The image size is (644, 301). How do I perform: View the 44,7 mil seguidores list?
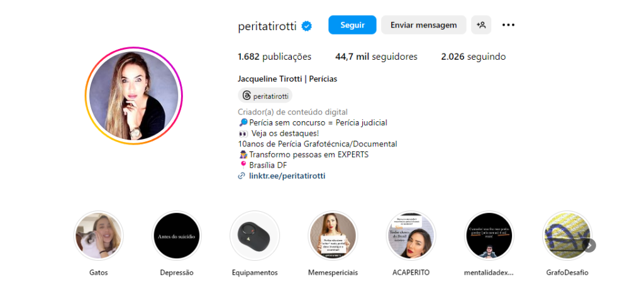click(x=376, y=57)
